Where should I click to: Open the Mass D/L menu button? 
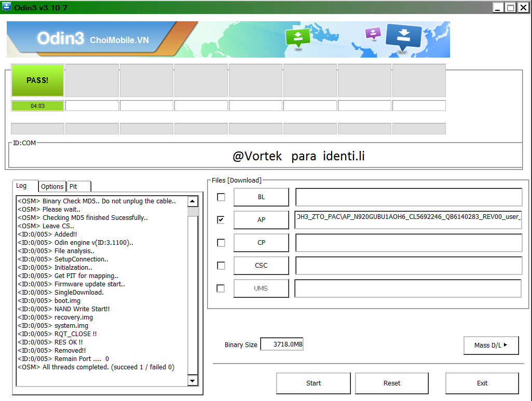491,345
